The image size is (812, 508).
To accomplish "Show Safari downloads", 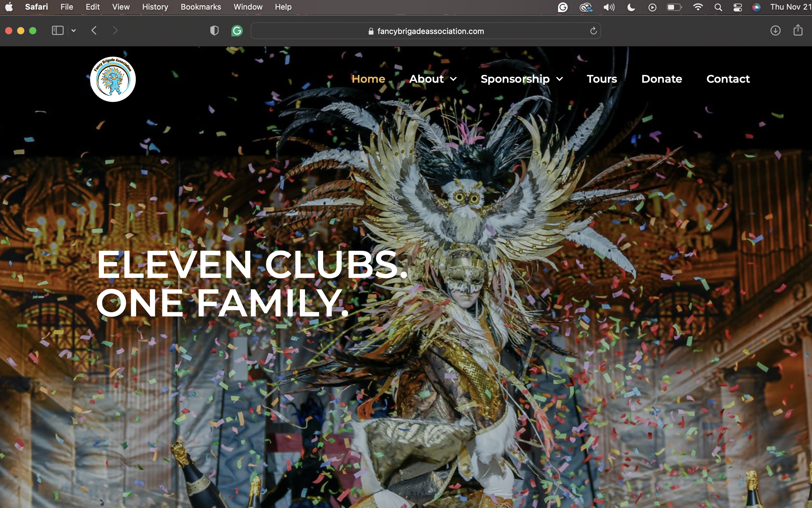I will point(775,31).
